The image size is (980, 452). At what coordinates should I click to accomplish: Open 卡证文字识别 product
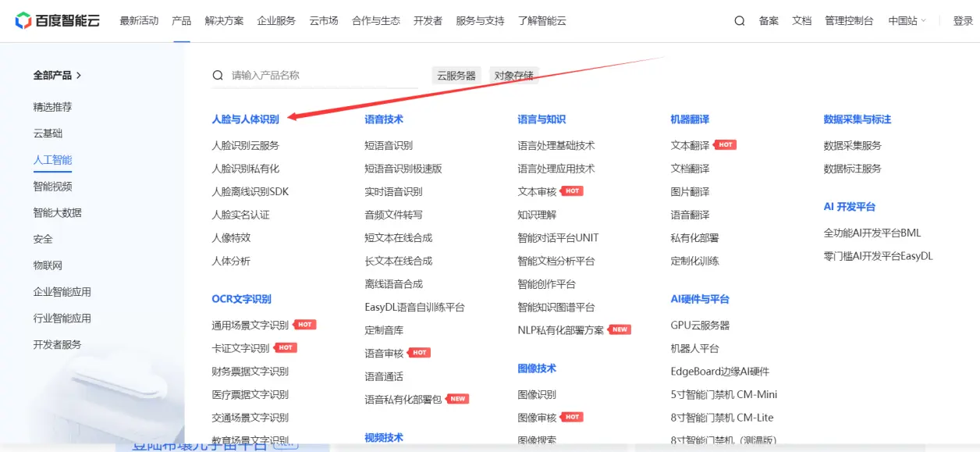tap(240, 348)
